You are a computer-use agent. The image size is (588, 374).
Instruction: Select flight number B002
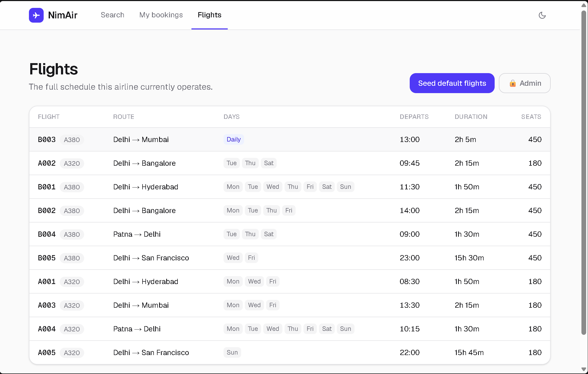47,210
